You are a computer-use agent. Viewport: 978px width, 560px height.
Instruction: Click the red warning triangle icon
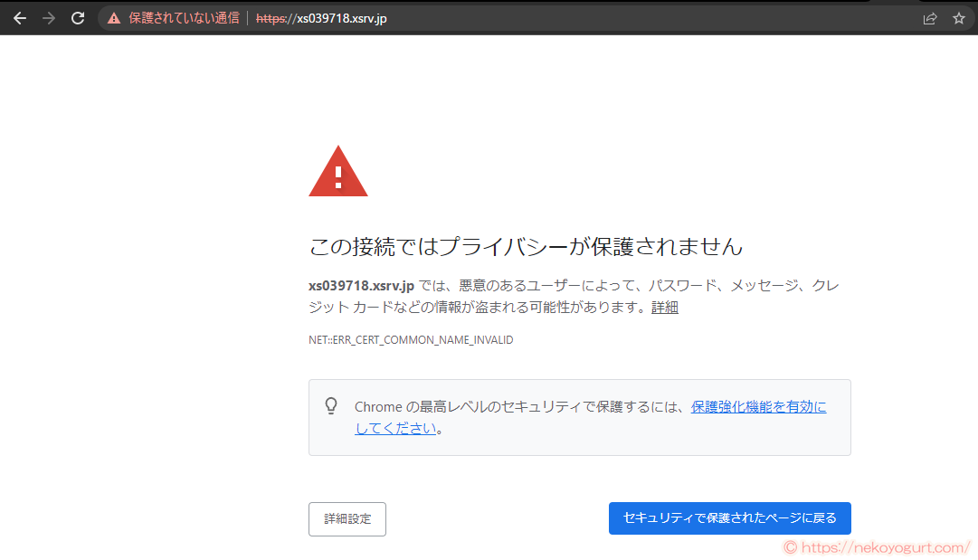tap(337, 172)
